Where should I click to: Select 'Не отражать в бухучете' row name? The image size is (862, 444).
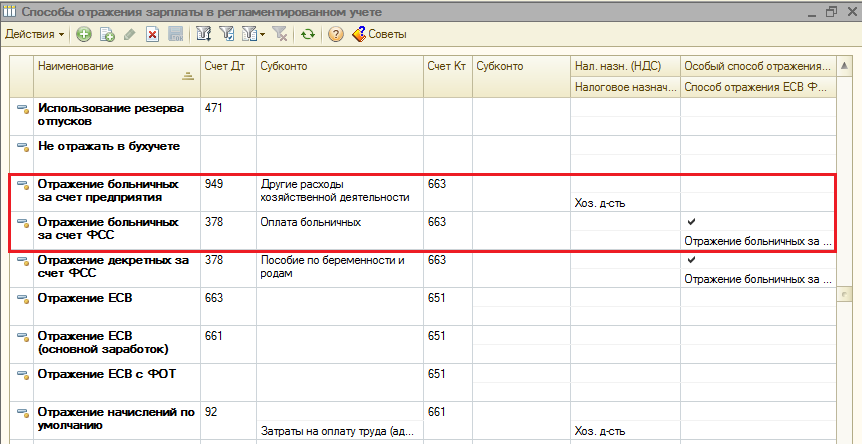point(109,146)
